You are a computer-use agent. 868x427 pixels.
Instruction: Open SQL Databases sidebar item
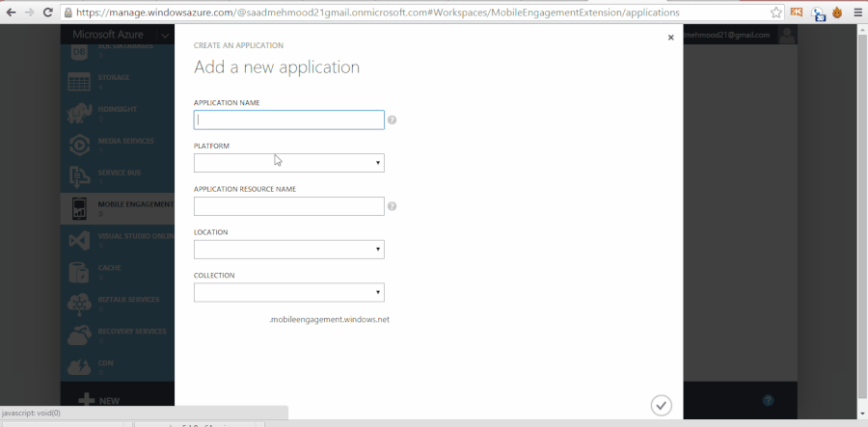pyautogui.click(x=118, y=54)
